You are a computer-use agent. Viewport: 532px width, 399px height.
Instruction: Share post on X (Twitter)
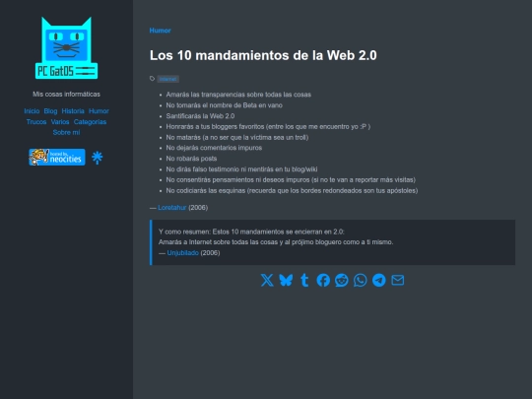[267, 280]
